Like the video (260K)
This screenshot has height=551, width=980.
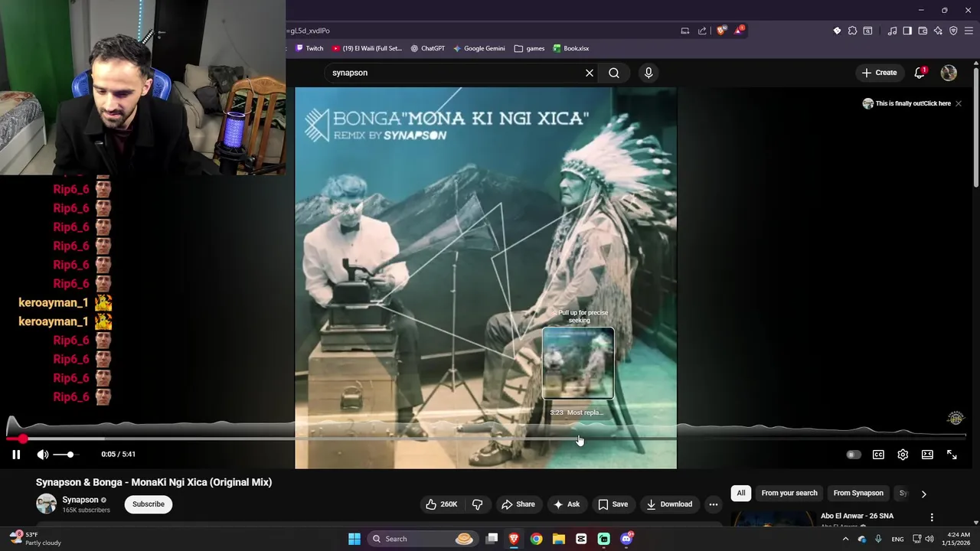click(x=442, y=504)
